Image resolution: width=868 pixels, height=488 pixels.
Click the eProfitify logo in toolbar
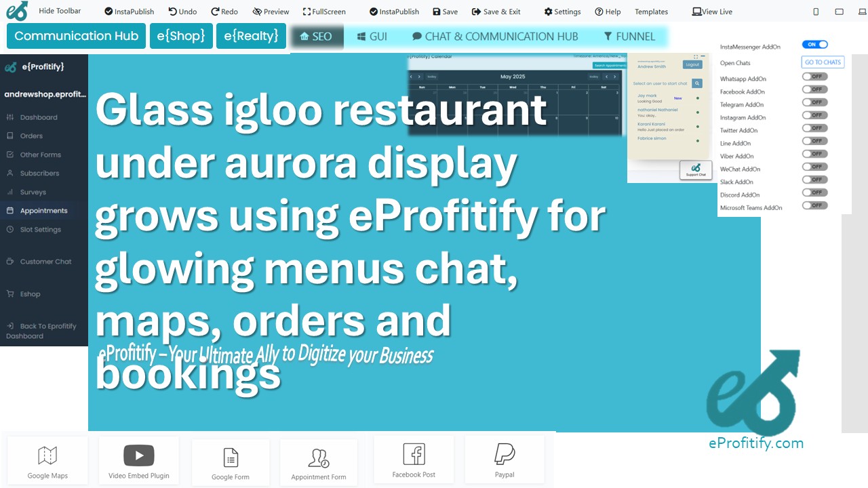click(17, 11)
